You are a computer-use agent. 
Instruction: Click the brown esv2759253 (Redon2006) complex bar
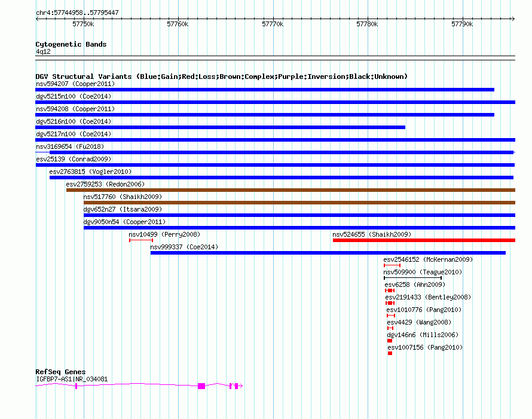tap(291, 190)
